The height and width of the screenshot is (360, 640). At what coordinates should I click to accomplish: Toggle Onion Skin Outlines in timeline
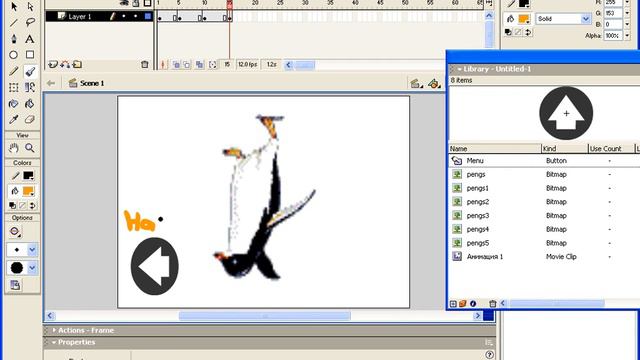(x=187, y=64)
